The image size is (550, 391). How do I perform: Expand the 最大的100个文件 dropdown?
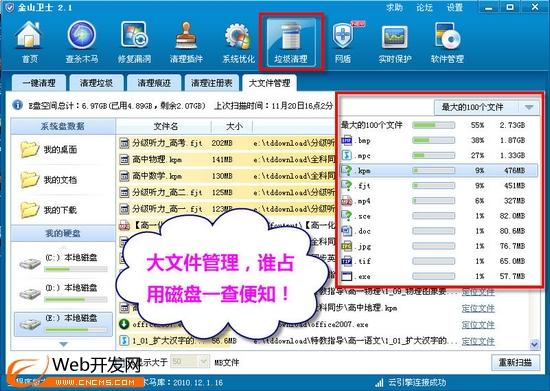tap(487, 107)
